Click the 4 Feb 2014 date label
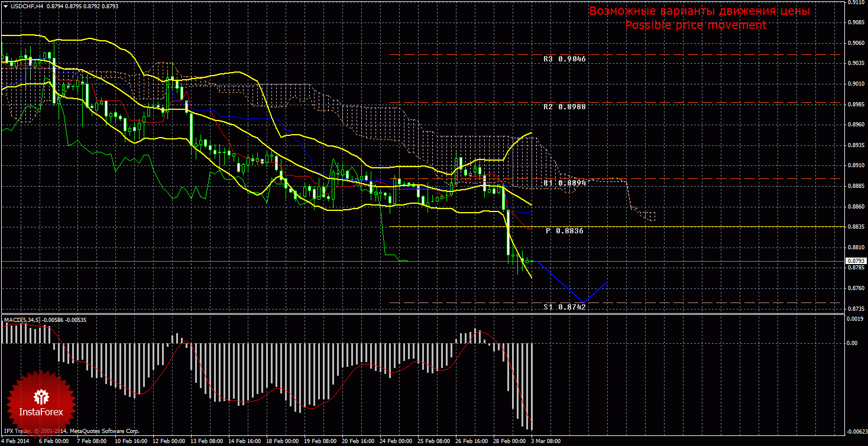Image resolution: width=868 pixels, height=446 pixels. click(14, 441)
